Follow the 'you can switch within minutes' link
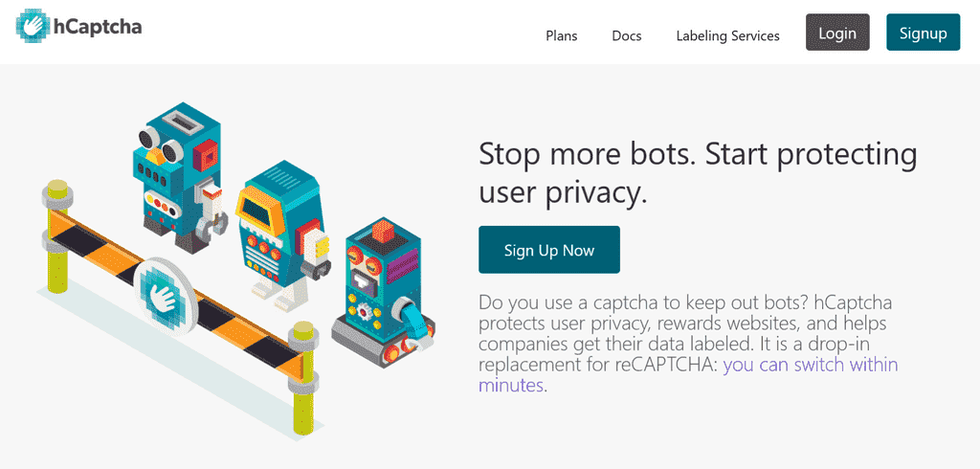The image size is (980, 469). [x=689, y=374]
